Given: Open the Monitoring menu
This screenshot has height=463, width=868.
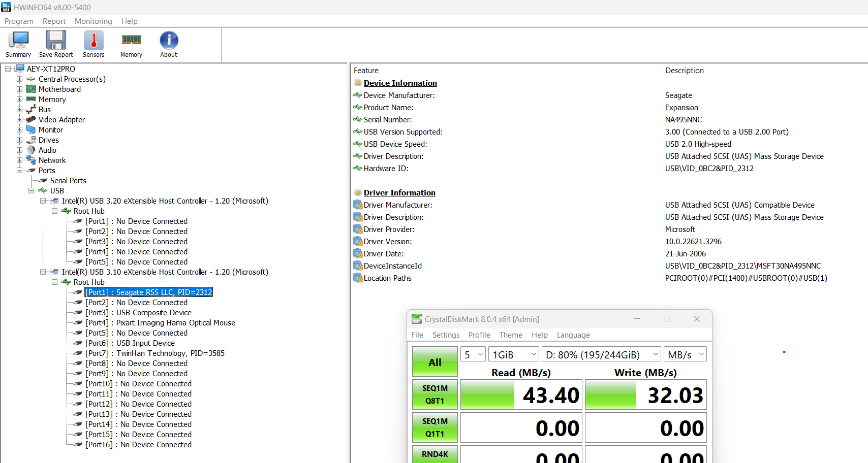Looking at the screenshot, I should 93,21.
